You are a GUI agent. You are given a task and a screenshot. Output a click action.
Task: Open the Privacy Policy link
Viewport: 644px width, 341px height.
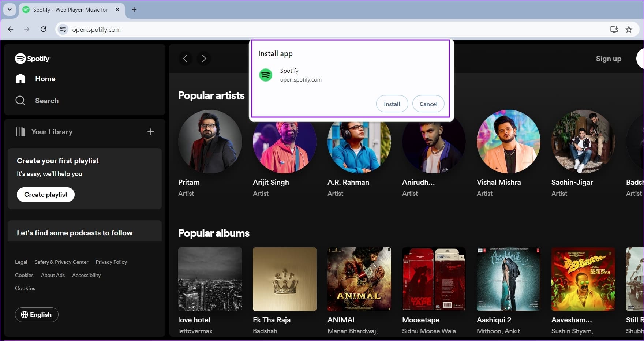click(111, 262)
